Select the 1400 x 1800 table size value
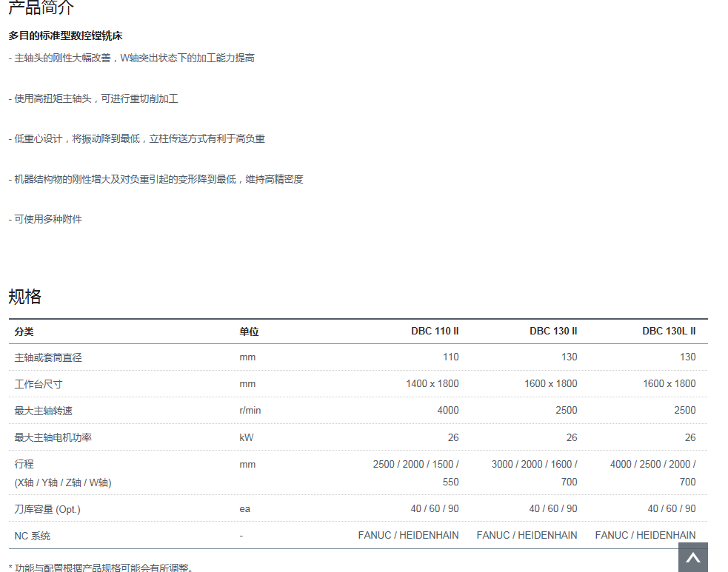Image resolution: width=728 pixels, height=572 pixels. 432,383
